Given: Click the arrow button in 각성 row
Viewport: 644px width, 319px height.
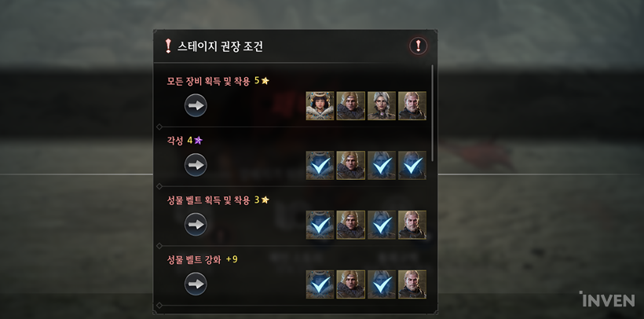Looking at the screenshot, I should [196, 165].
